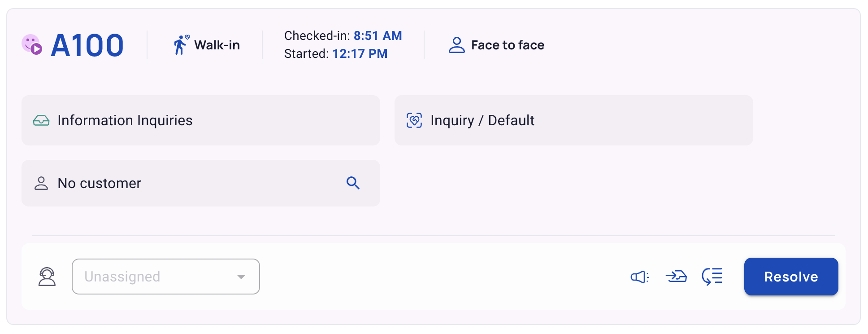The width and height of the screenshot is (868, 334).
Task: Click the transfer ticket arrow icon
Action: coord(676,277)
